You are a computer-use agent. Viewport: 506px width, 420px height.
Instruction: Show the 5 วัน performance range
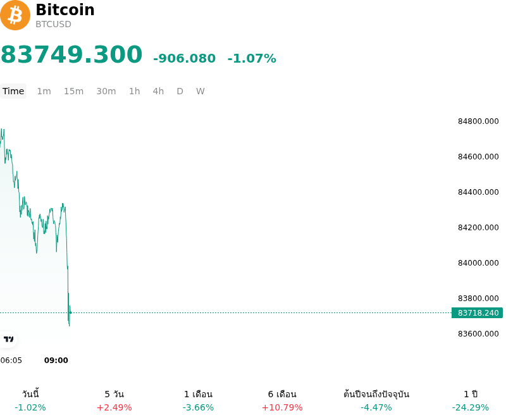114,400
